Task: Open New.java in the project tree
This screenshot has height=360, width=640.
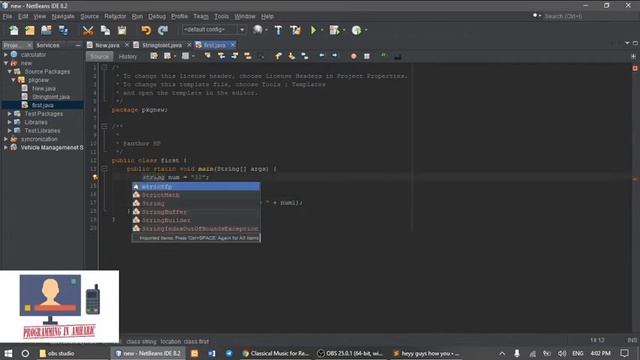Action: click(44, 89)
